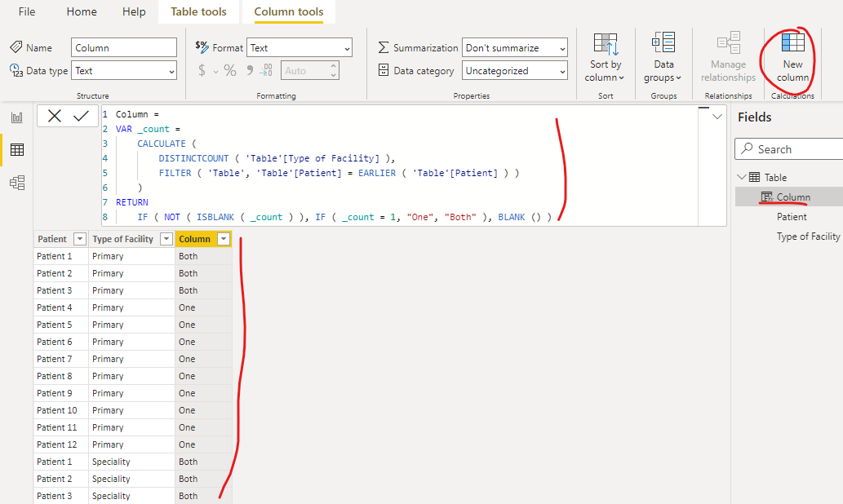Switch to Data view icon
Image resolution: width=843 pixels, height=504 pixels.
17,149
